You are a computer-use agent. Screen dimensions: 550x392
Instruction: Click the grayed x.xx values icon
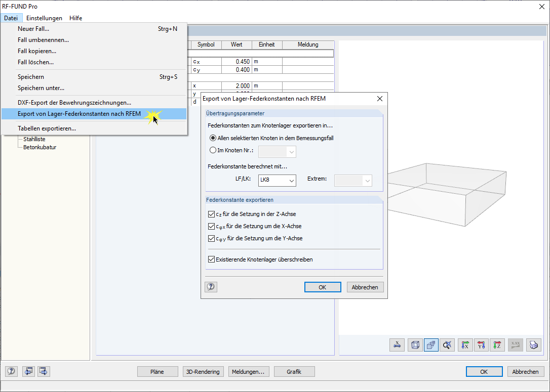coord(515,345)
